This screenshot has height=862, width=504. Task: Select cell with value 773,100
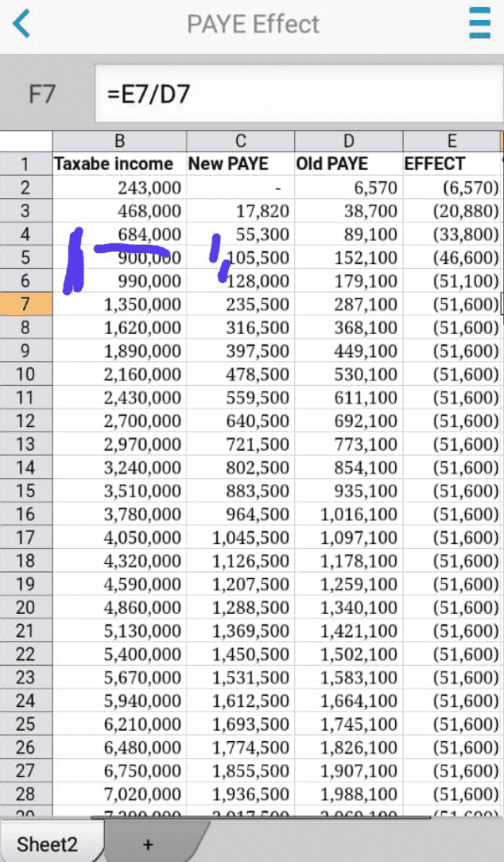pyautogui.click(x=348, y=445)
